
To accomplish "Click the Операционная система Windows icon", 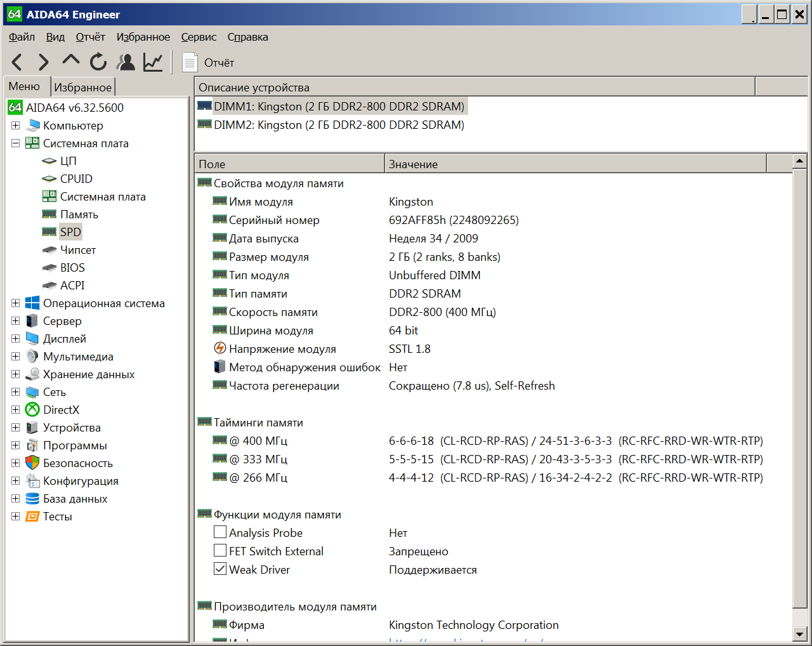I will 32,303.
